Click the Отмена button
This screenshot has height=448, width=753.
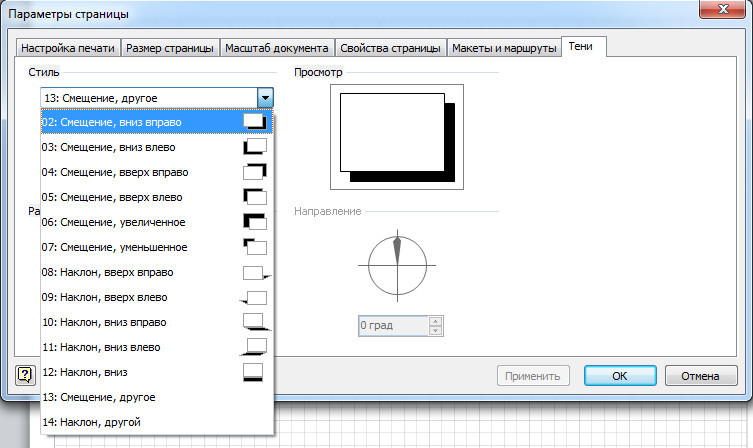700,376
